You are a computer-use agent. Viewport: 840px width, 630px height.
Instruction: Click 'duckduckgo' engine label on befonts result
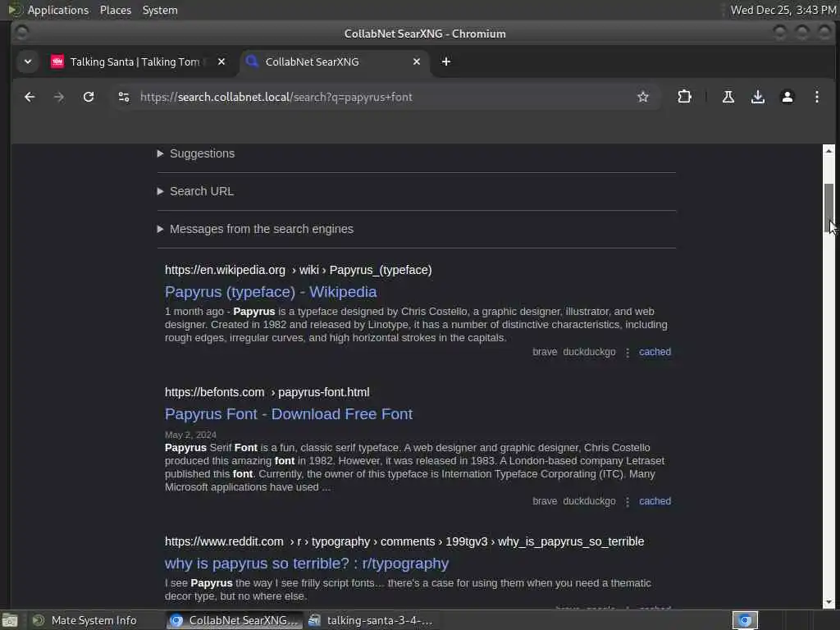point(589,501)
